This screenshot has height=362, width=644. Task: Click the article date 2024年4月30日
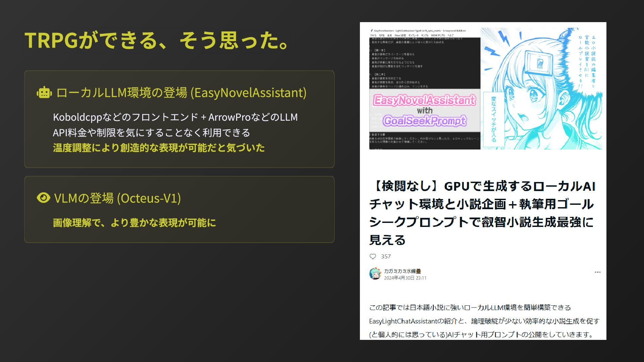coord(399,278)
